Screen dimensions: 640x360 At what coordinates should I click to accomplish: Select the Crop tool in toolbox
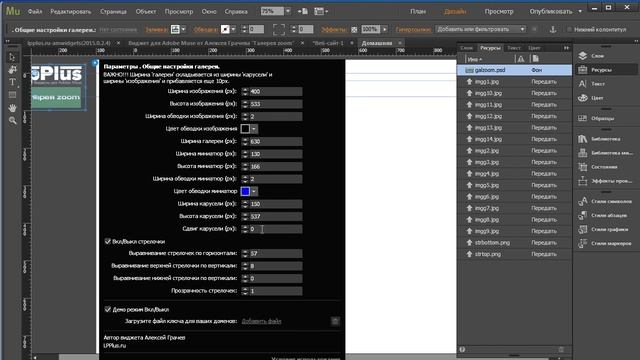pyautogui.click(x=12, y=70)
